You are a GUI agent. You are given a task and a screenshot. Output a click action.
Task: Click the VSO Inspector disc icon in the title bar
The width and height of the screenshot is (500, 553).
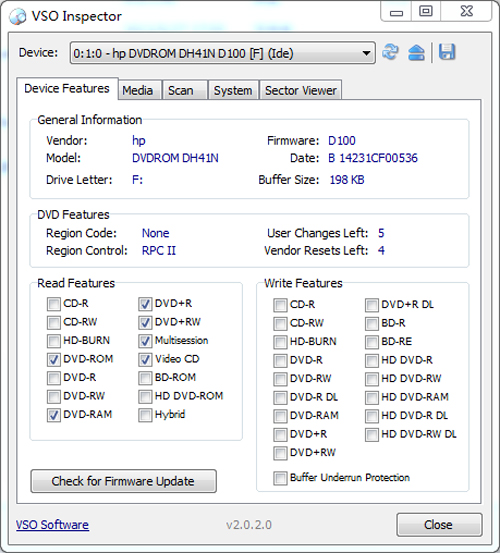click(x=18, y=16)
